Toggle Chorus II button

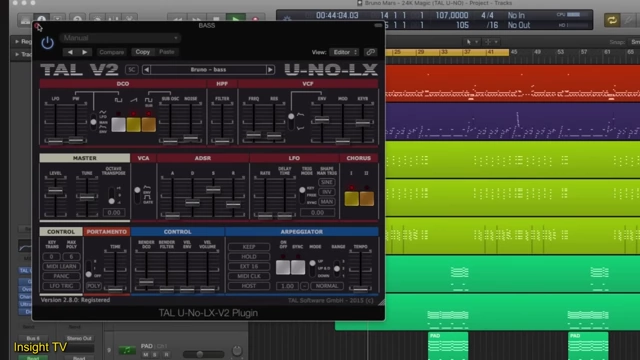coord(367,199)
